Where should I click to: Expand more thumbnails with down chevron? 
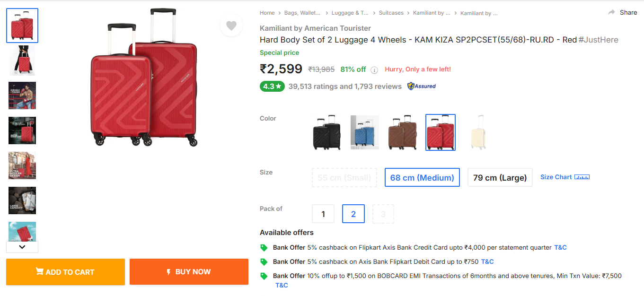[x=22, y=247]
